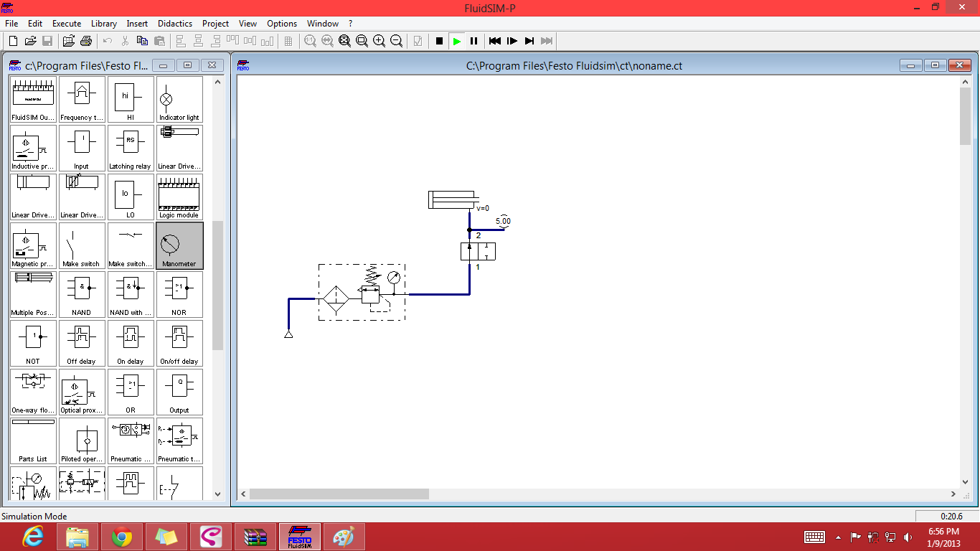980x551 pixels.
Task: Click the simulate-to-state-change button
Action: click(529, 41)
